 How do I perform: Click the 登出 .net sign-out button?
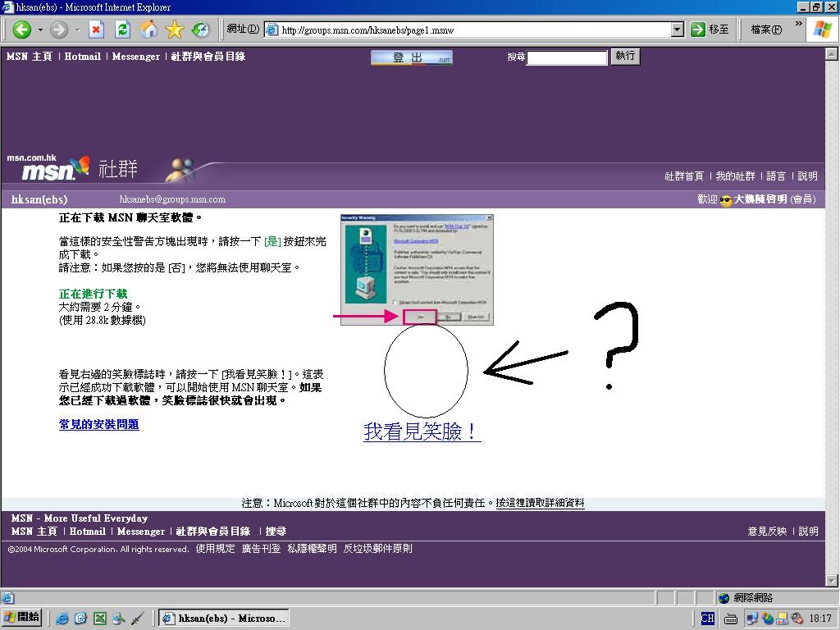pos(412,57)
